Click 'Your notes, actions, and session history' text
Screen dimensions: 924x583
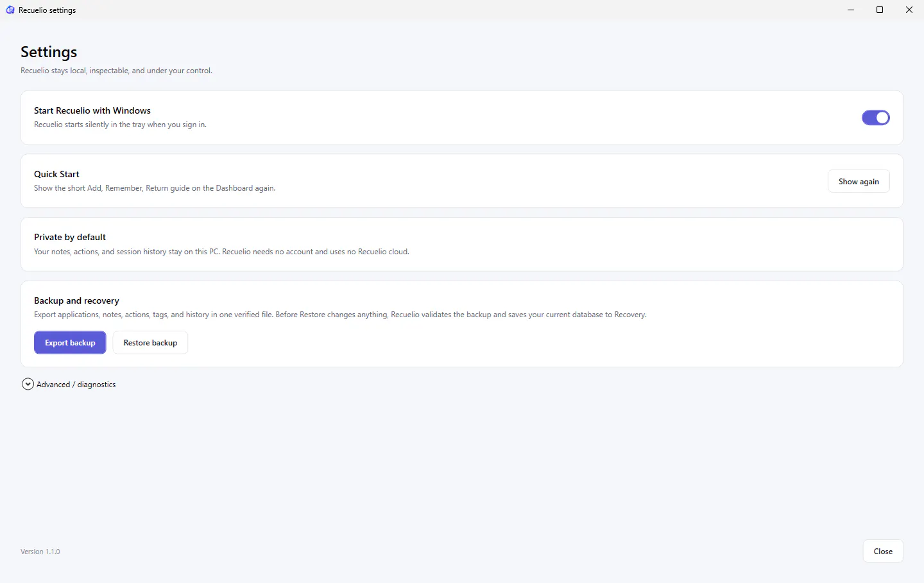click(x=221, y=252)
